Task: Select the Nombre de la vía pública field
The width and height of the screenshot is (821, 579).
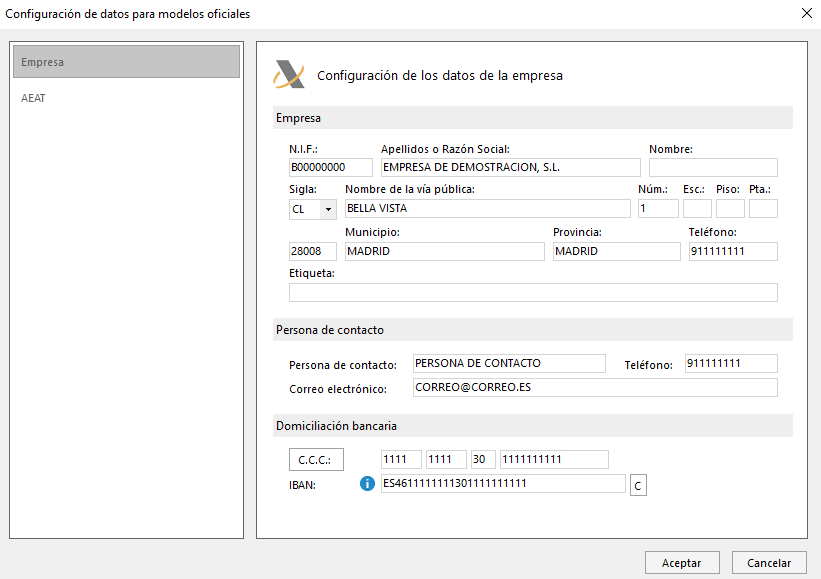Action: 487,209
